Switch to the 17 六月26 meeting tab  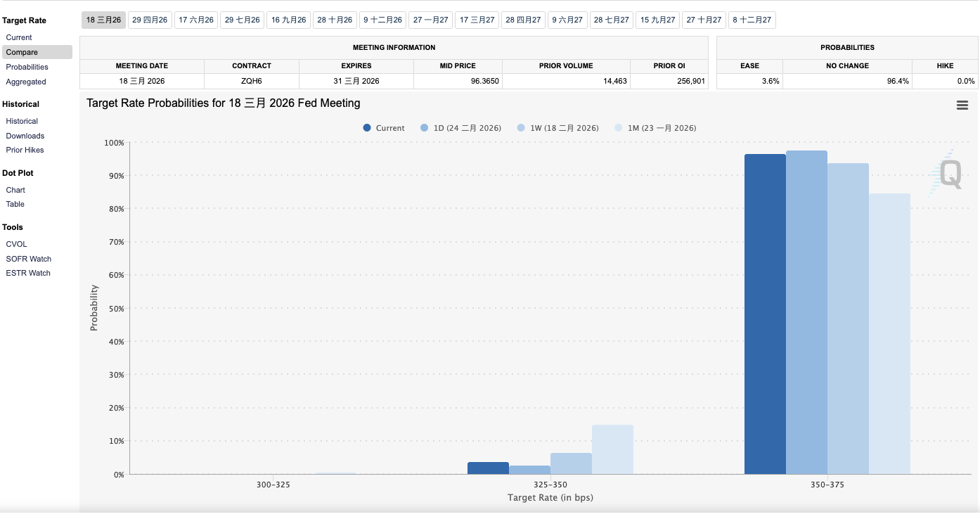[196, 20]
